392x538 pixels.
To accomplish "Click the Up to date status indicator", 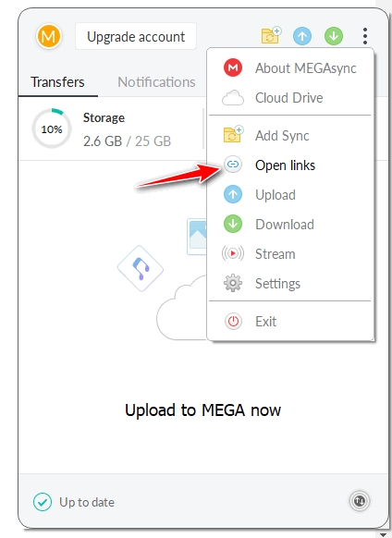I will pyautogui.click(x=74, y=502).
